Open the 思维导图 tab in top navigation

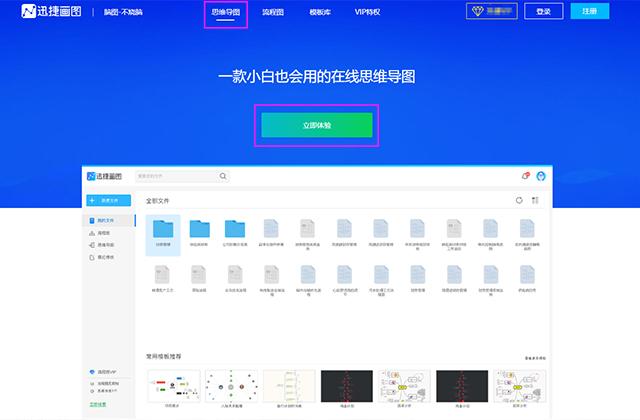tap(225, 12)
